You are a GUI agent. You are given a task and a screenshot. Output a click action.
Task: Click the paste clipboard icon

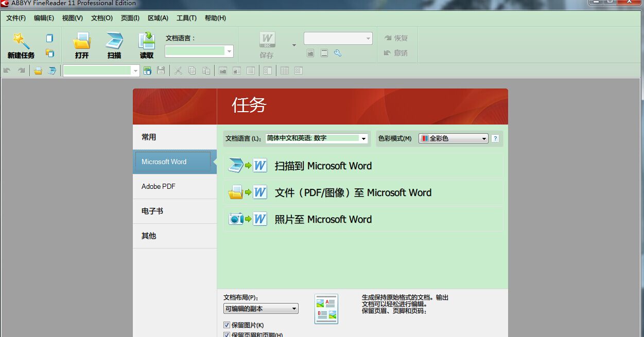[x=206, y=70]
